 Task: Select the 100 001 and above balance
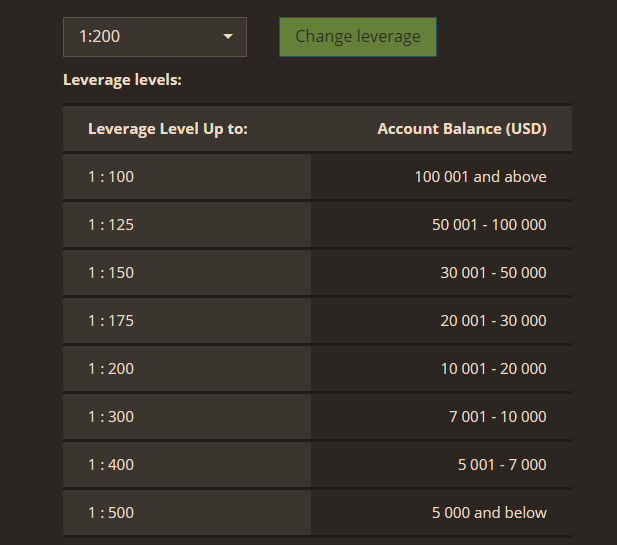point(480,177)
